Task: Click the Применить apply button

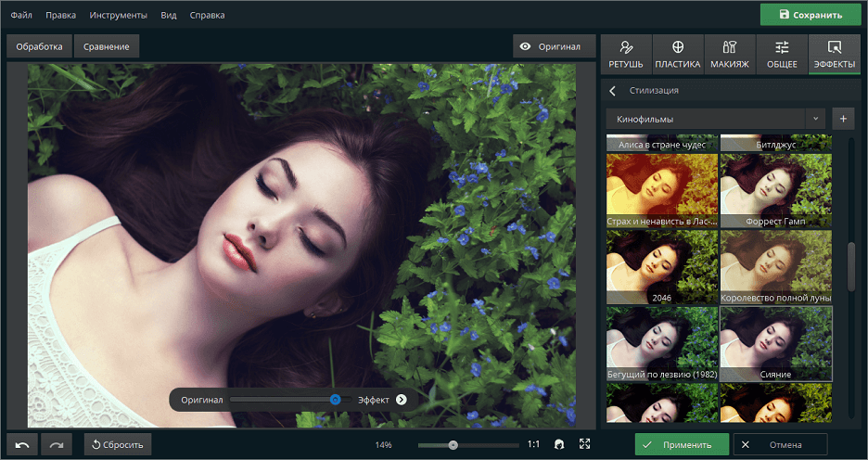Action: (x=682, y=444)
